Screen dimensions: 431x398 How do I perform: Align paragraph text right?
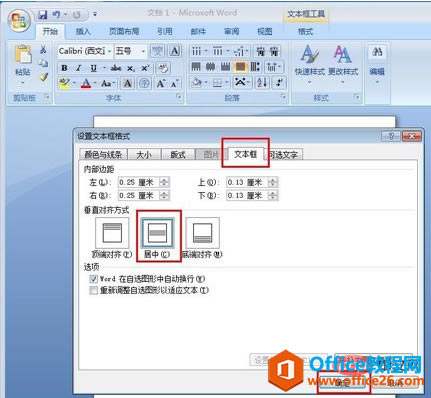coord(225,67)
